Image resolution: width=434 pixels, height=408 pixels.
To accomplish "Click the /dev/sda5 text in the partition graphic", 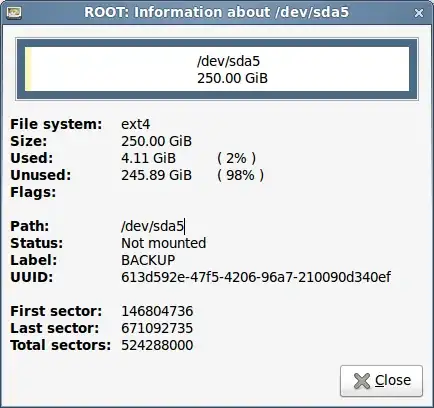I will click(x=228, y=61).
